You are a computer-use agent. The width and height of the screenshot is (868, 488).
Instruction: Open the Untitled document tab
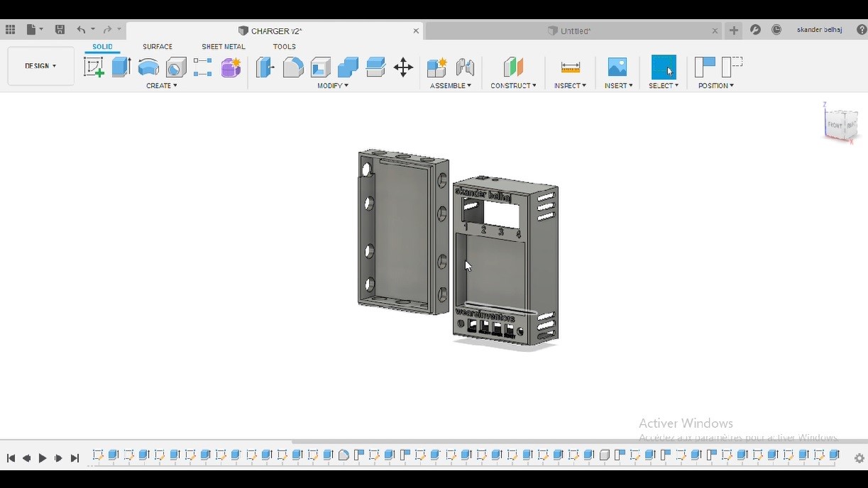(x=575, y=30)
